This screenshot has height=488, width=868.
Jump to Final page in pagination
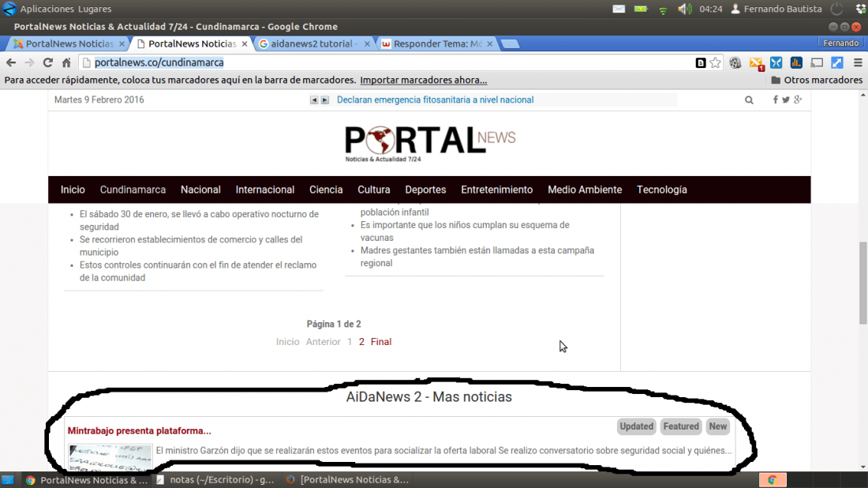coord(381,342)
